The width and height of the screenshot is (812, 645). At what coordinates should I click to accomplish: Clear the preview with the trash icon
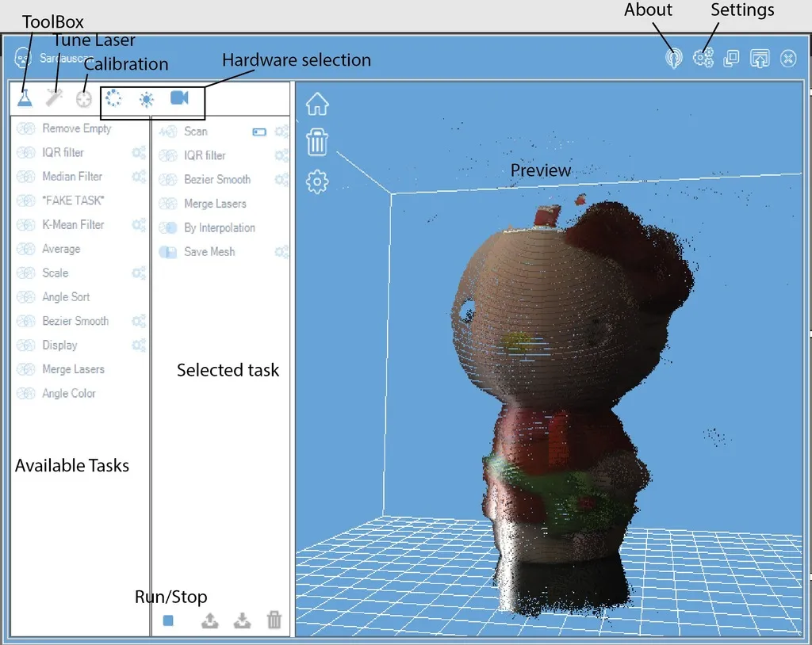click(x=317, y=143)
